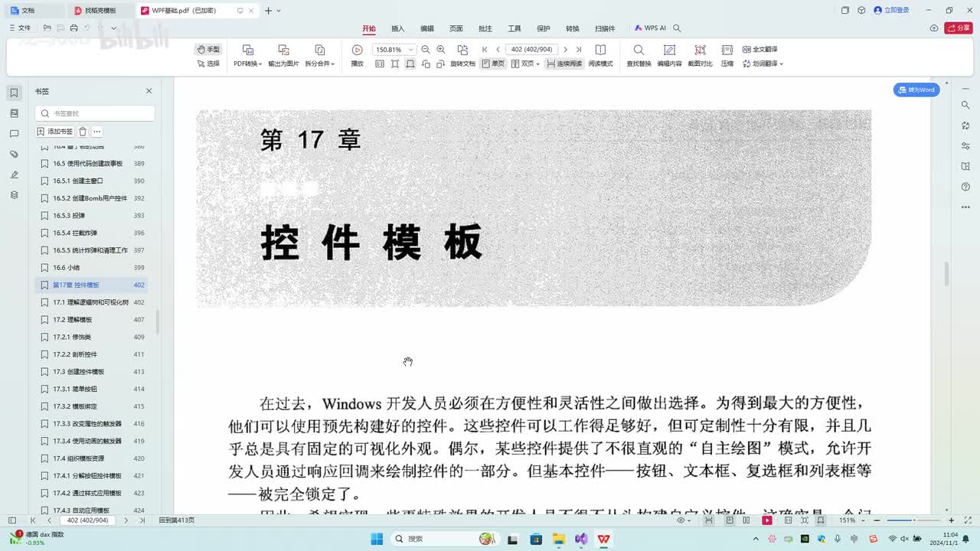Viewport: 980px width, 551px height.
Task: Go to previous page arrow in toolbar
Action: pos(498,50)
